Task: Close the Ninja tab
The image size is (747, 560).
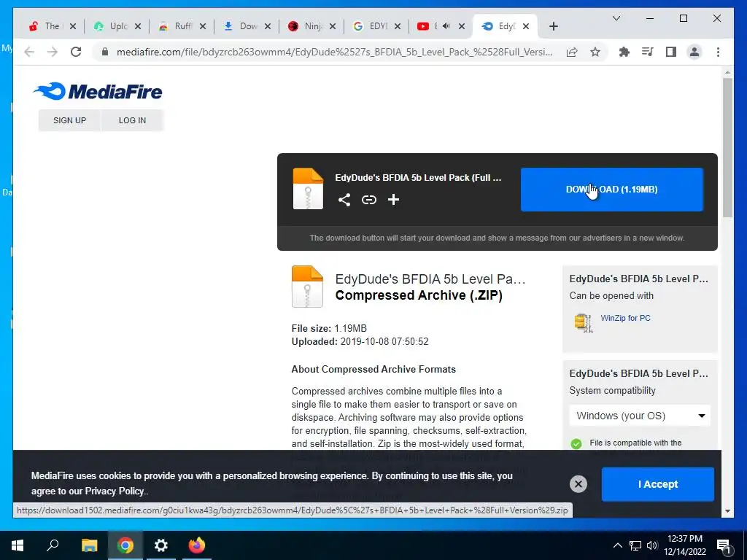Action: (x=332, y=26)
